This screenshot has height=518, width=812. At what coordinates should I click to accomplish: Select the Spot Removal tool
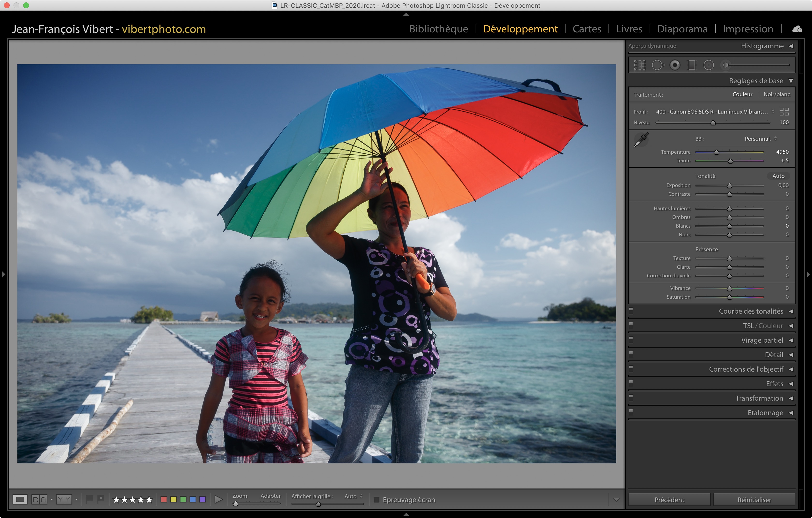(x=658, y=65)
